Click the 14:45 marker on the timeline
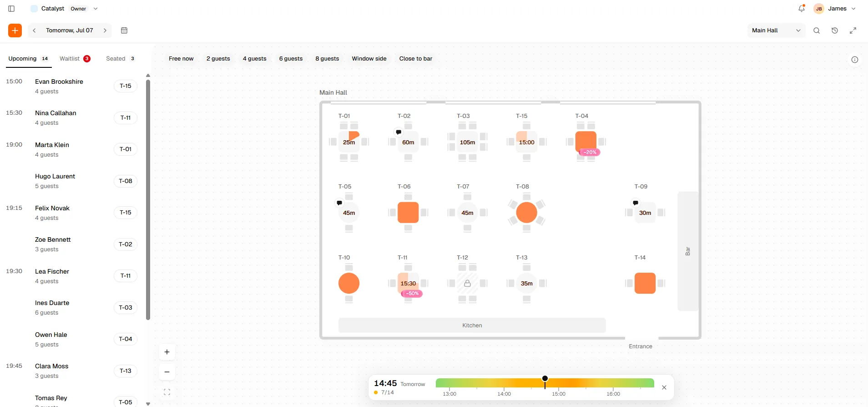This screenshot has width=868, height=407. tap(545, 379)
